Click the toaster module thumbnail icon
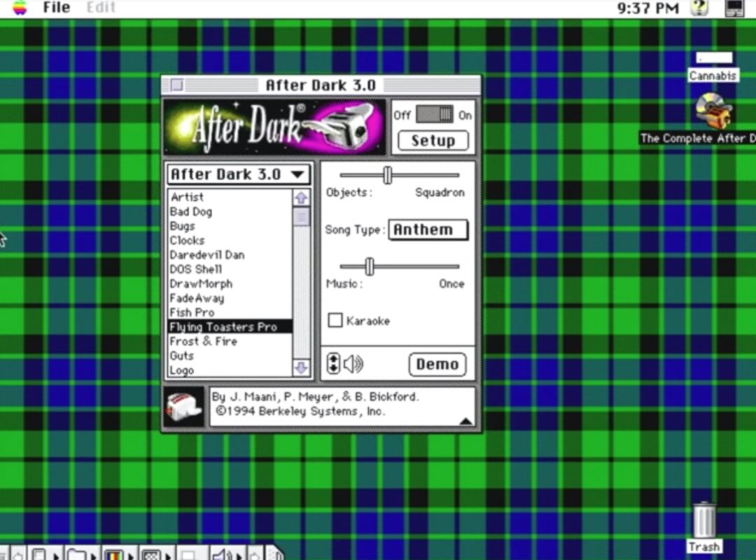This screenshot has width=756, height=560. tap(183, 407)
